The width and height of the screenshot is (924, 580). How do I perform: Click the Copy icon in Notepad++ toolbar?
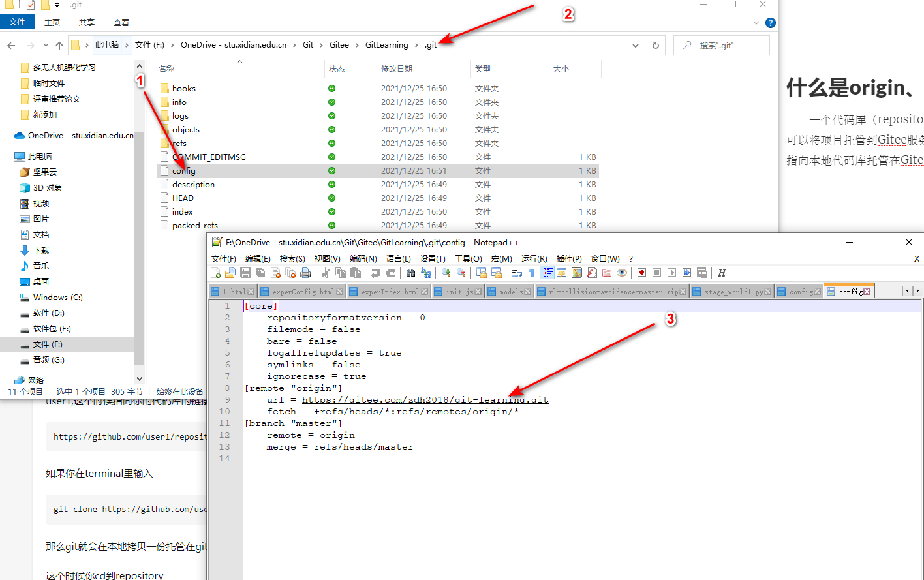341,273
